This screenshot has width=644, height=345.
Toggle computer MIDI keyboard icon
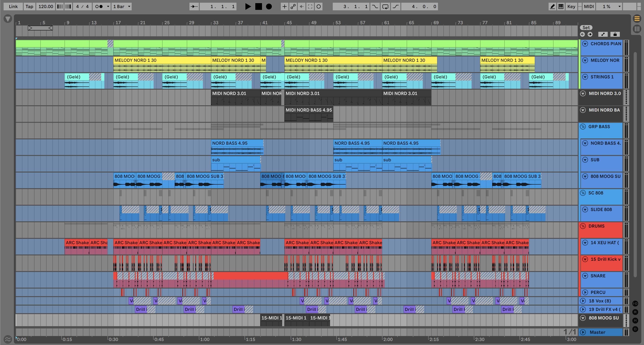[561, 6]
